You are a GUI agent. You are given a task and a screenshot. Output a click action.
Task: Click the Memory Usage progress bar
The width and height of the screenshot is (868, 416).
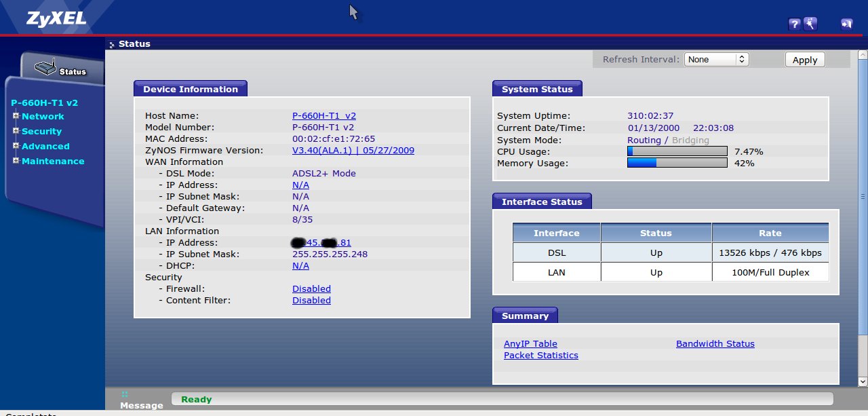coord(677,163)
